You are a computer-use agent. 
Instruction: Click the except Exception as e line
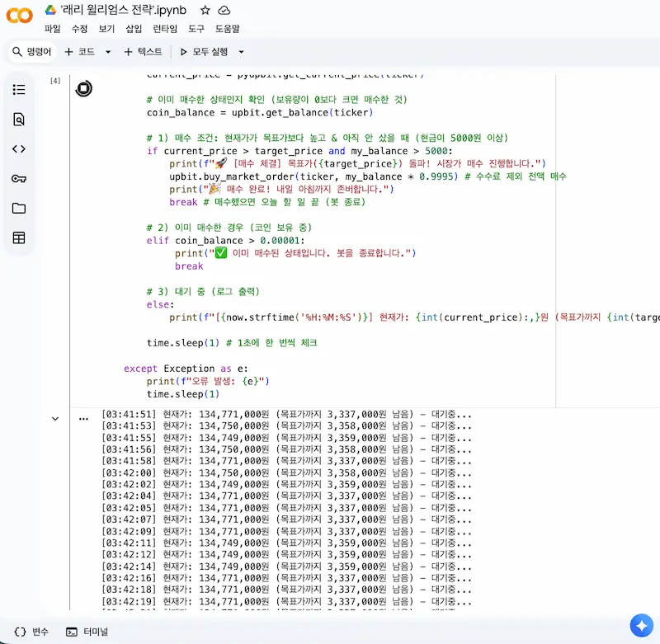pos(186,369)
